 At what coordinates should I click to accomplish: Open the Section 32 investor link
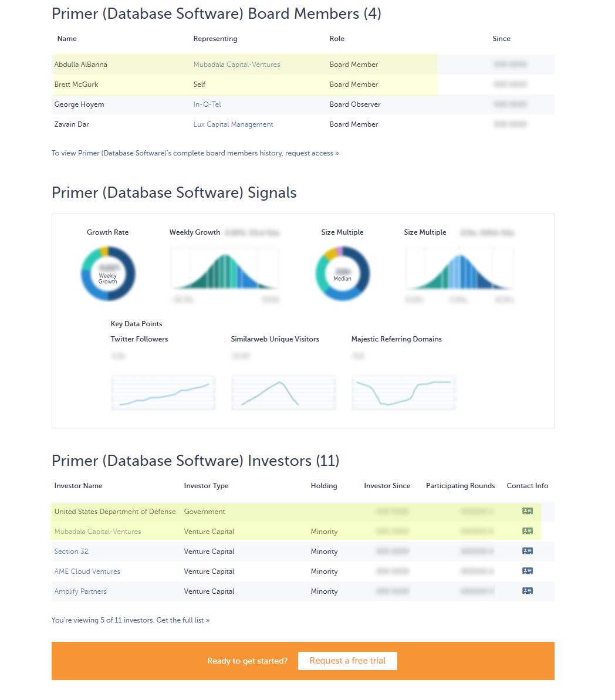(x=72, y=552)
